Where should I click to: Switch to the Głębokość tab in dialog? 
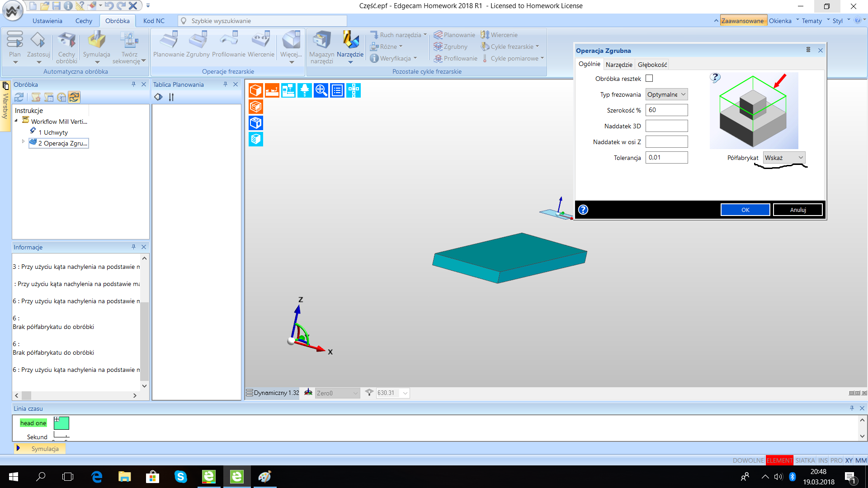(x=652, y=65)
